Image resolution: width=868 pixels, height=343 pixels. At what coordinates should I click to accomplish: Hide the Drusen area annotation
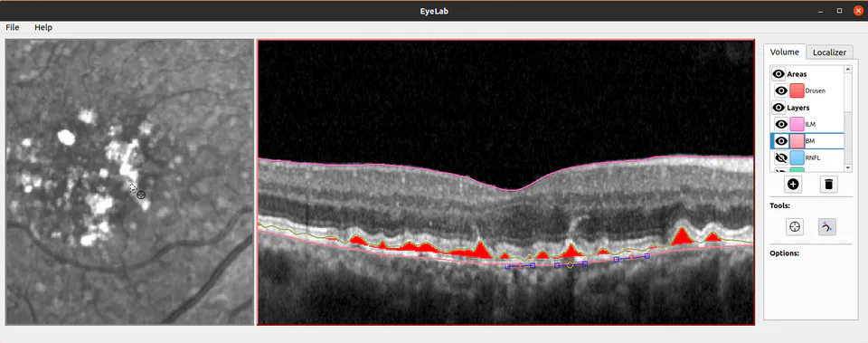pyautogui.click(x=781, y=91)
